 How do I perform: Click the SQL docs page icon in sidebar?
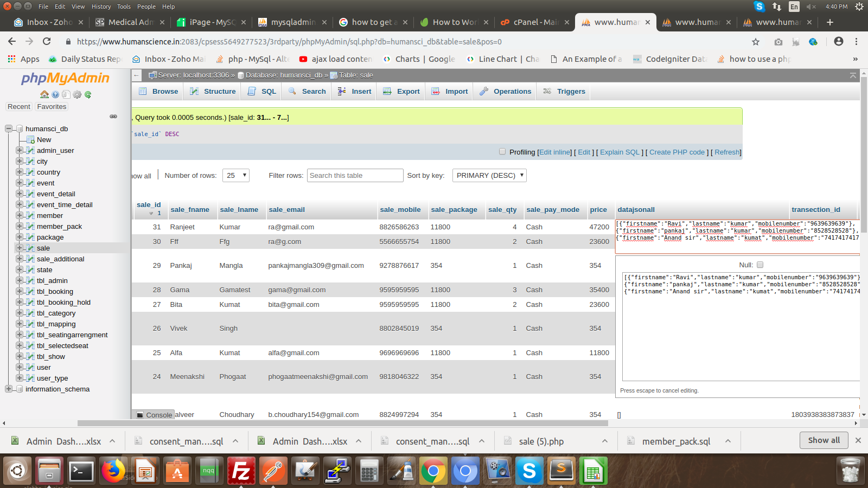pos(66,94)
